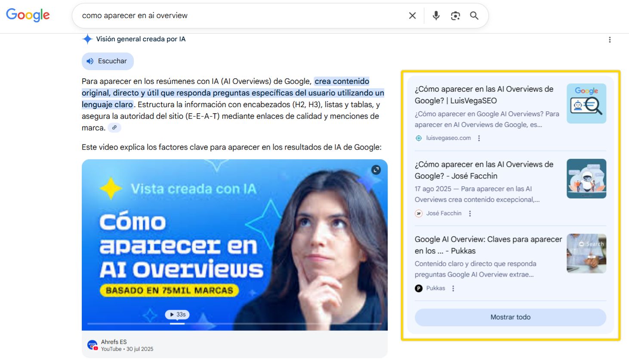Click the Google logo

tap(28, 15)
